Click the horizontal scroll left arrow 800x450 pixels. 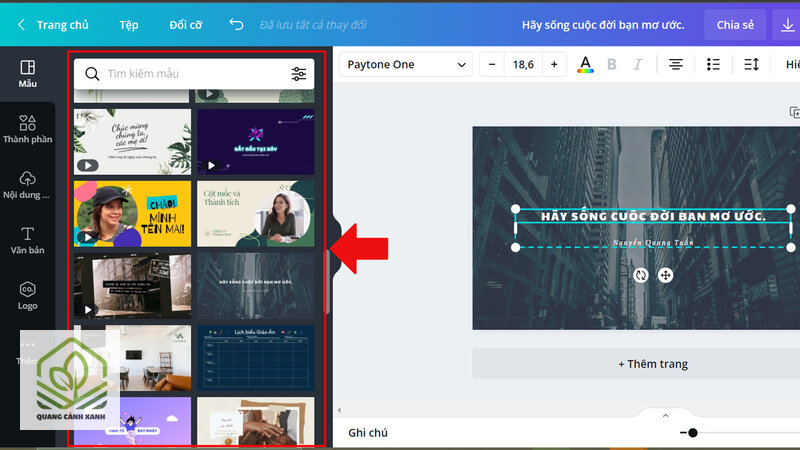339,410
